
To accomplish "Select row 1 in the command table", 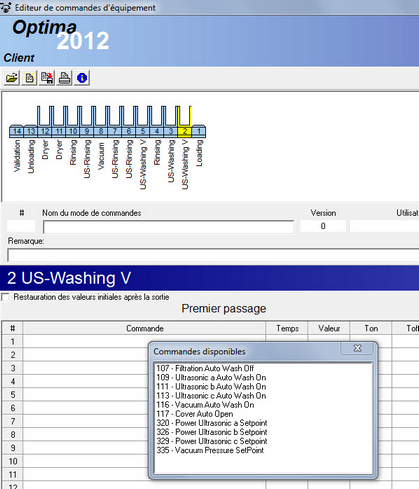I will click(x=13, y=342).
